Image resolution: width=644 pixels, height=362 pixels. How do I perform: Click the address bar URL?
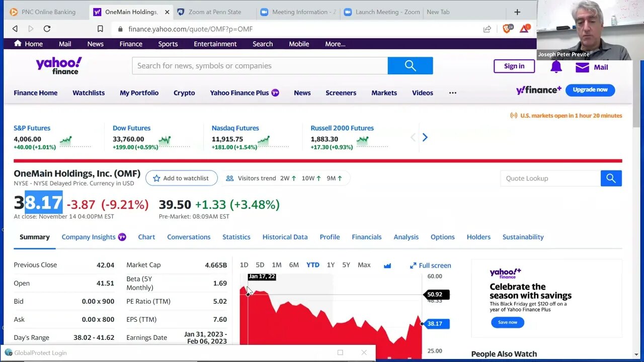tap(190, 29)
